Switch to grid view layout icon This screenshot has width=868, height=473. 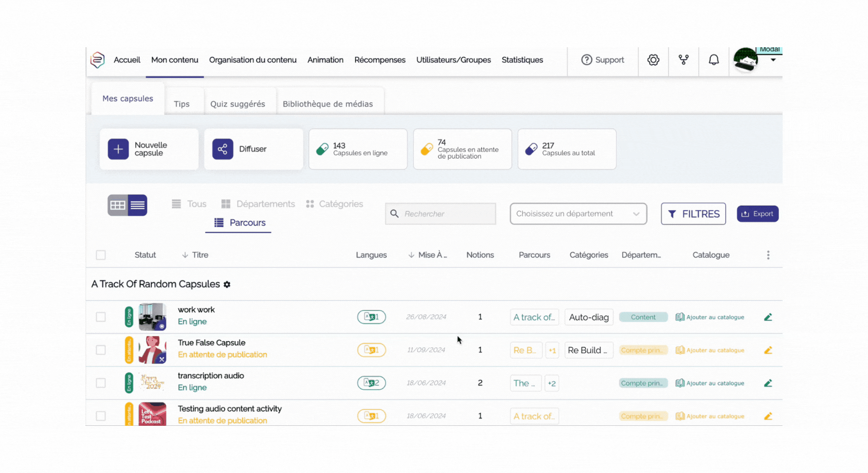[x=118, y=205]
